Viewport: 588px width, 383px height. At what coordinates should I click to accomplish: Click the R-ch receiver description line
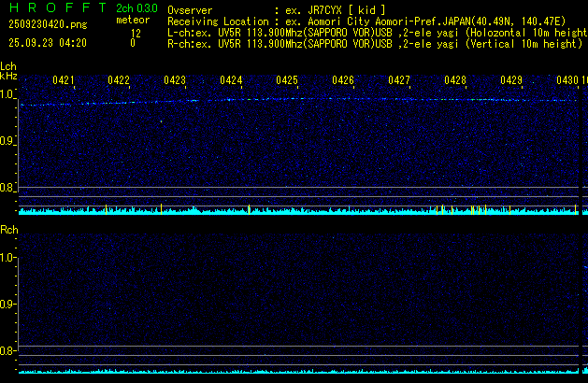(374, 43)
